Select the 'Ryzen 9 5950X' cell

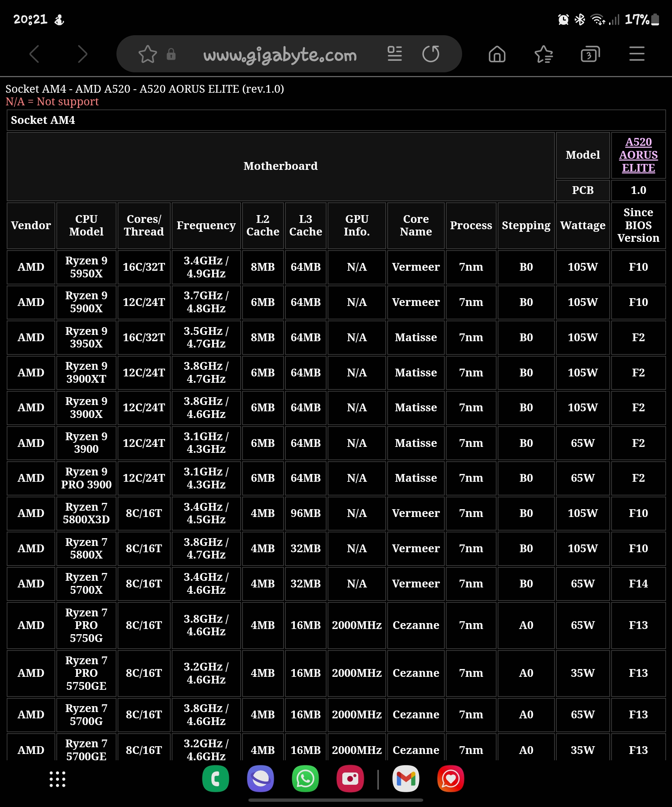click(86, 267)
